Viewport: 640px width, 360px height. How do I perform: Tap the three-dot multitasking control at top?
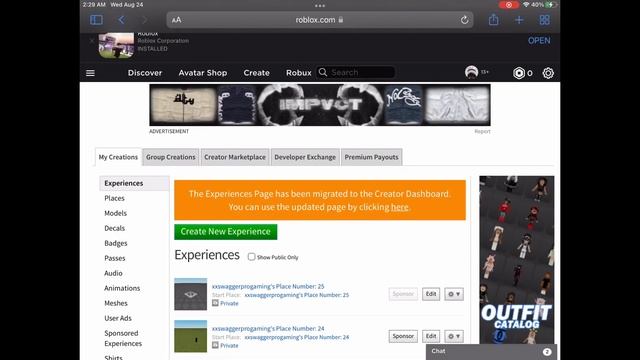(x=320, y=6)
